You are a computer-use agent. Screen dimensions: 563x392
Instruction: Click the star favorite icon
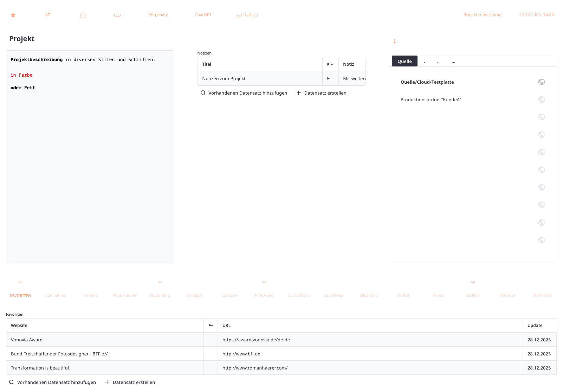coord(13,15)
